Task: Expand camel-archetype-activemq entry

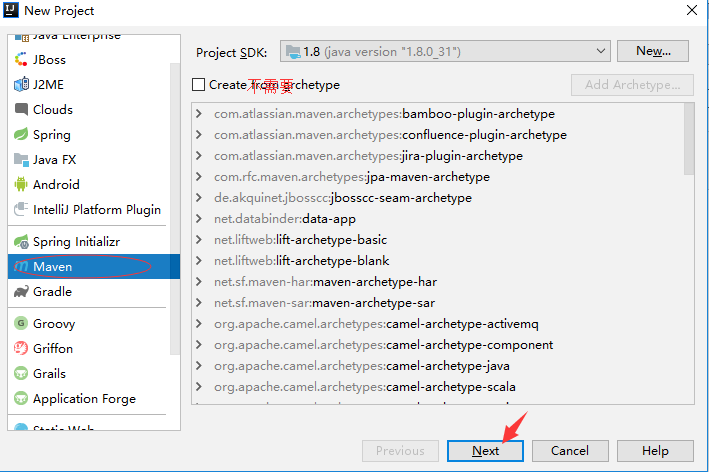Action: 199,324
